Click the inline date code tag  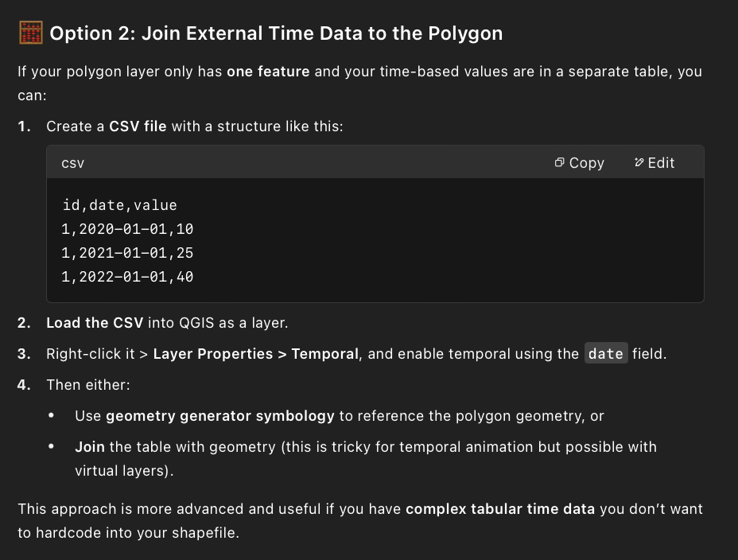606,353
